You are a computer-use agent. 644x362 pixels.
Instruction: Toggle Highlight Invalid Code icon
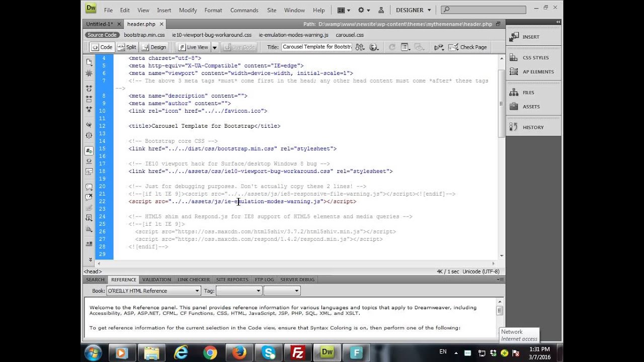89,161
